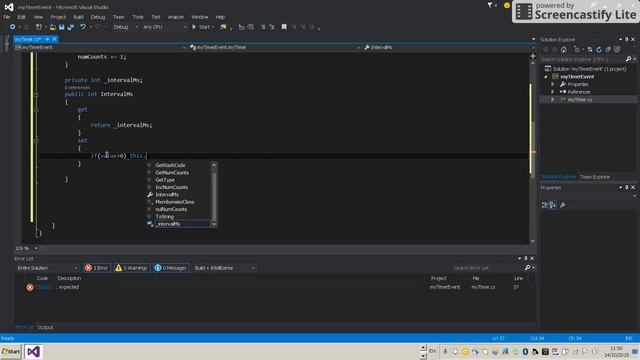Collapse the myTimerEvent project node
This screenshot has height=360, width=640.
point(546,77)
